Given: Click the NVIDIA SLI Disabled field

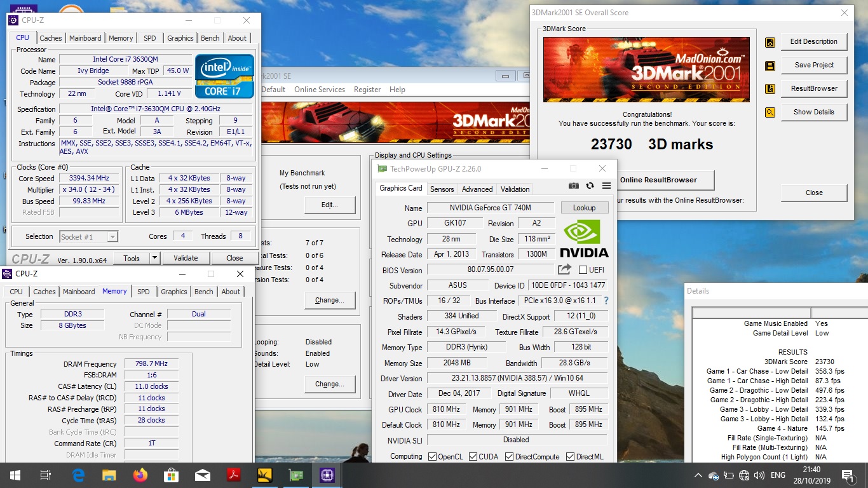Looking at the screenshot, I should point(517,440).
